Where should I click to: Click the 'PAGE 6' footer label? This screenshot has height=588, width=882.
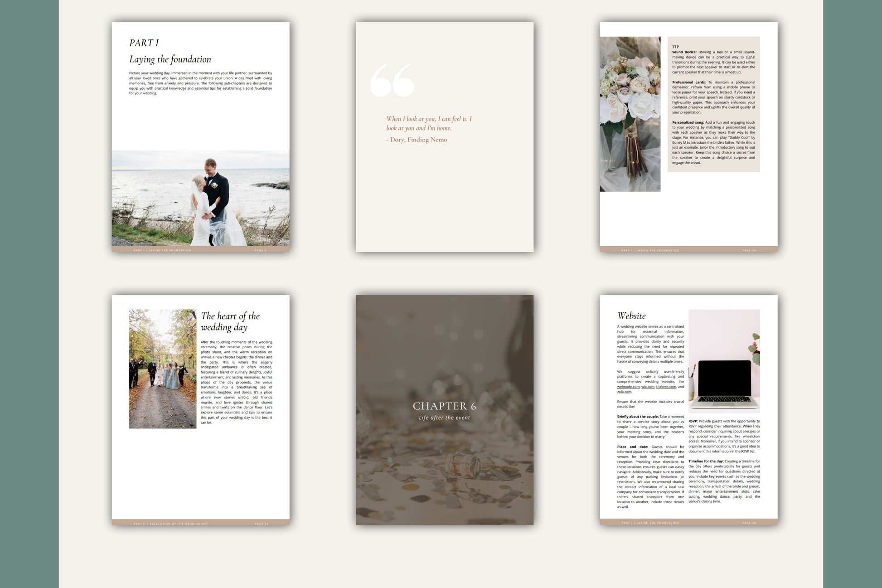point(260,250)
